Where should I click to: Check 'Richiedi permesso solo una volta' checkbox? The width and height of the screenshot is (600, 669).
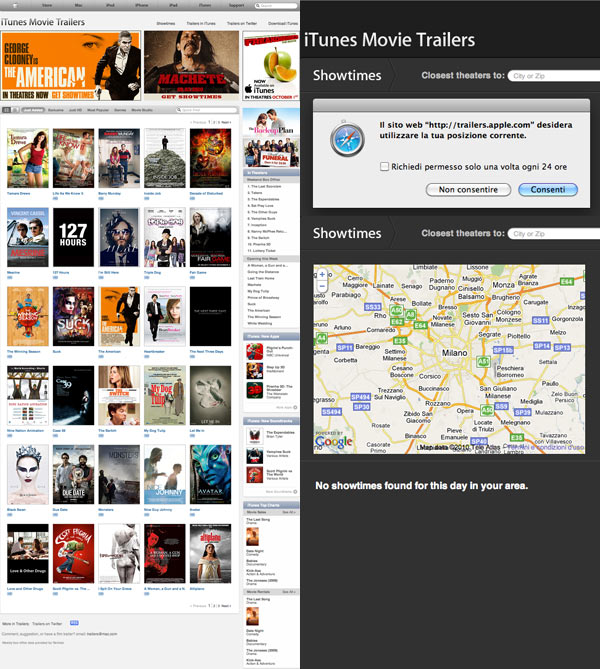pyautogui.click(x=385, y=166)
